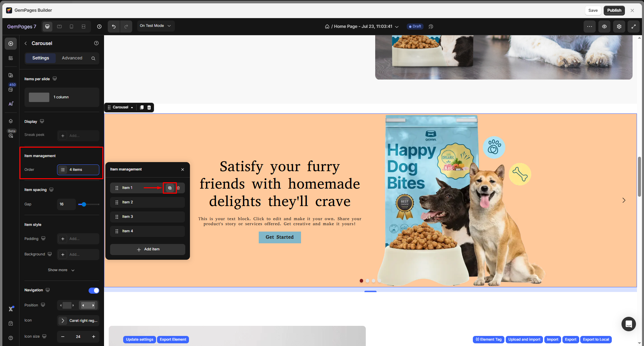Screen dimensions: 644x346
Task: Open the more options ellipsis menu
Action: click(590, 27)
